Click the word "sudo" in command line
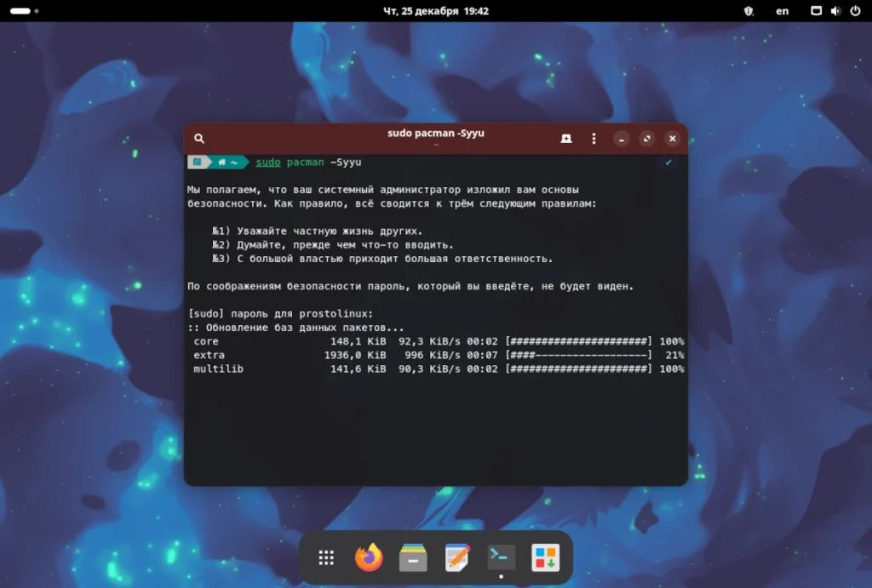Viewport: 872px width, 588px height. tap(268, 163)
